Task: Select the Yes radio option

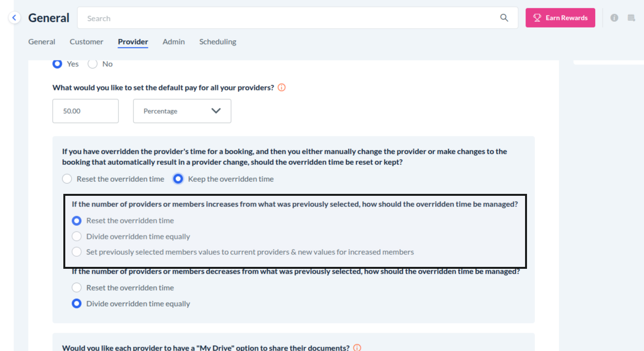Action: (57, 64)
